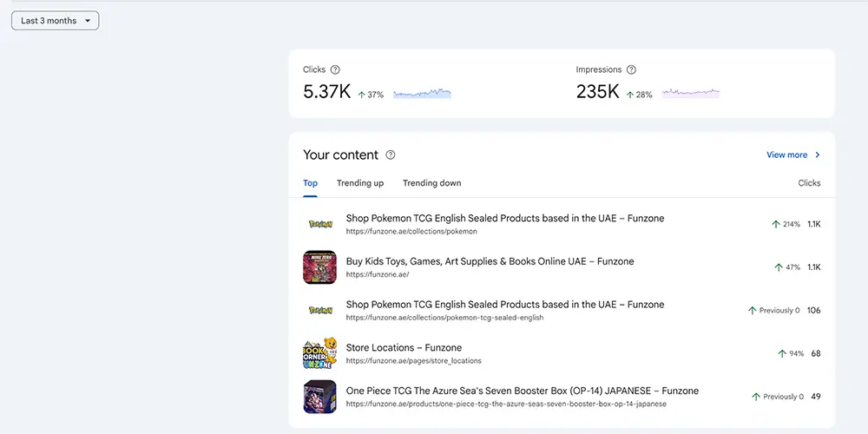Open Store Locations – Funzone page title
868x434 pixels.
point(404,347)
